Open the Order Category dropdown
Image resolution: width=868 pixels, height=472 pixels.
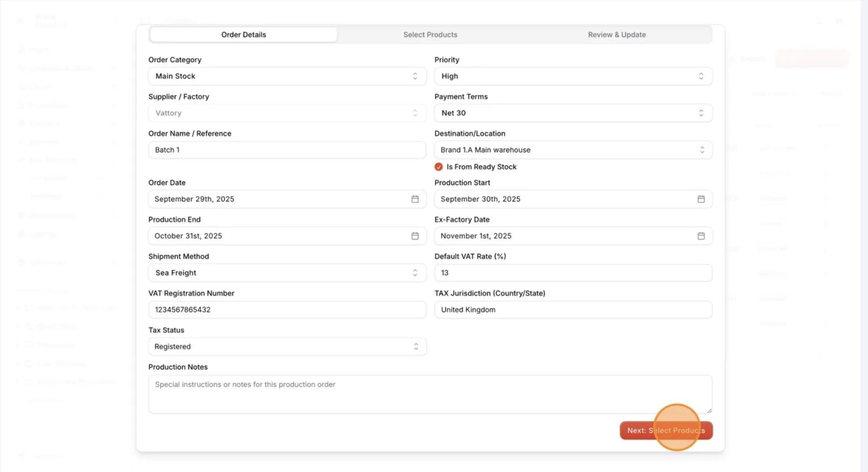tap(287, 76)
